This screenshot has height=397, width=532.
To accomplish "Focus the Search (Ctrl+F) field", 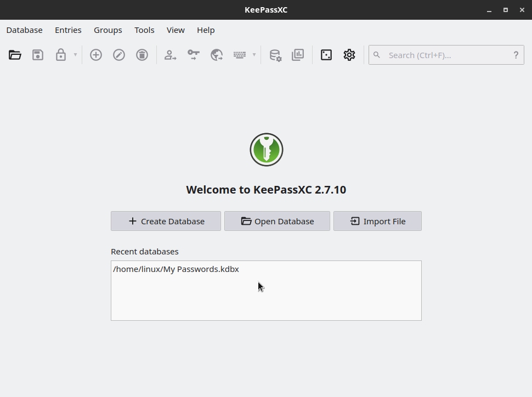I will coord(446,55).
